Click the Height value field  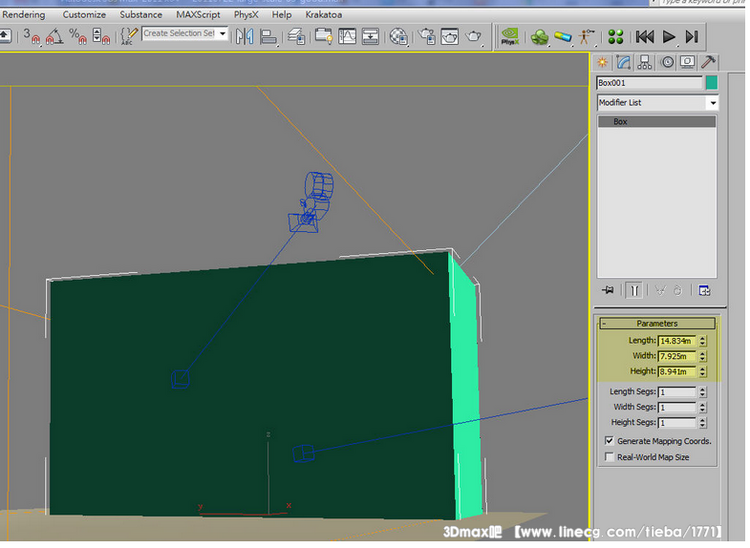677,372
